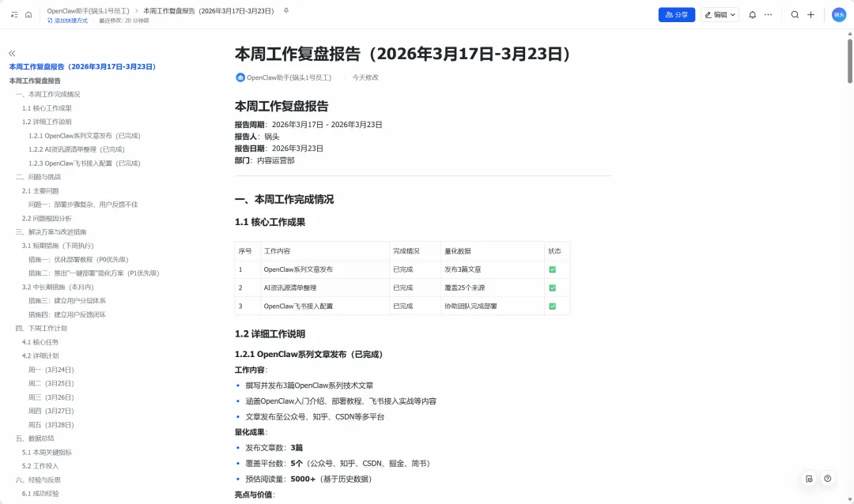Jump to outline 6.1 成功经验

(40, 494)
